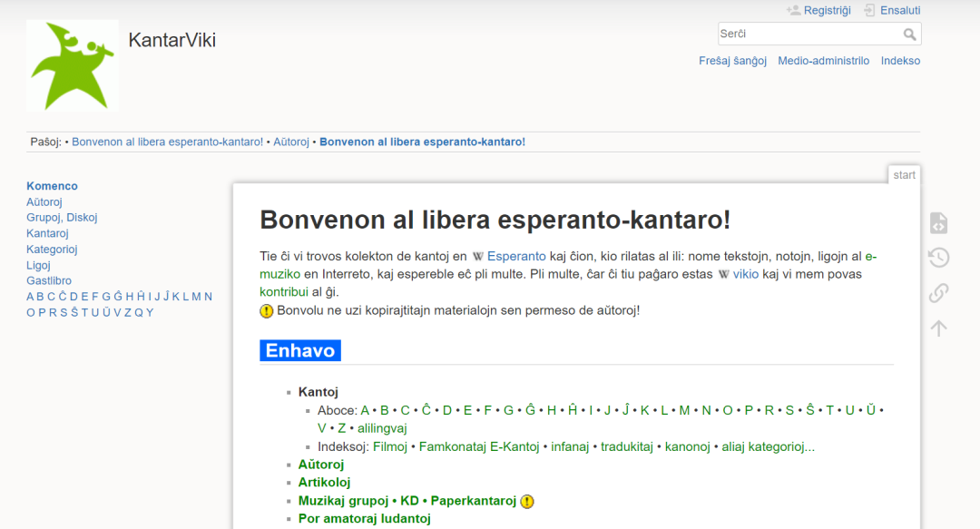Open the KD link
The height and width of the screenshot is (529, 980).
[409, 501]
